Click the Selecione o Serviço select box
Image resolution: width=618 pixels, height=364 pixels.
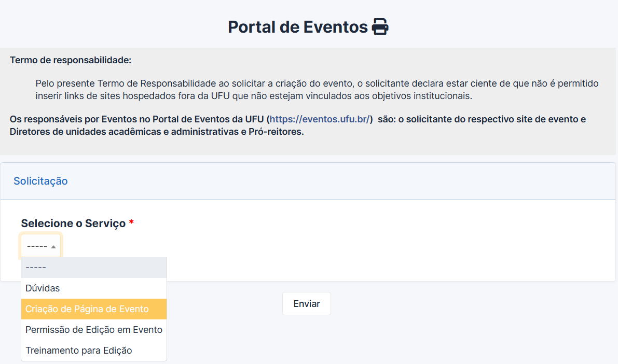click(x=40, y=246)
